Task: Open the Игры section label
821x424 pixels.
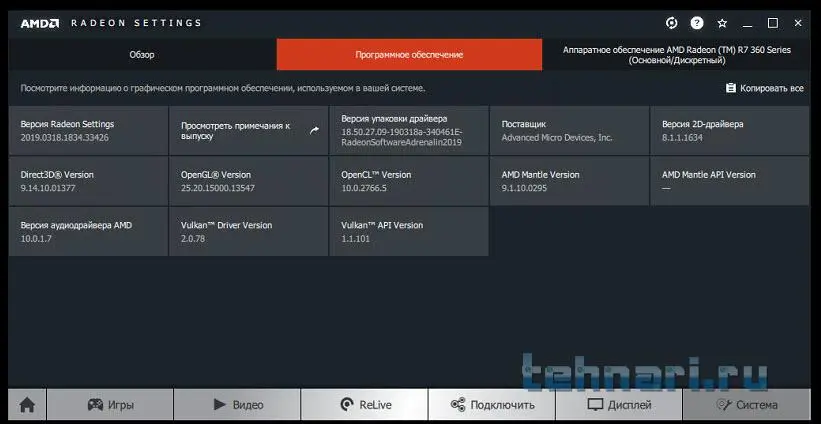Action: coord(121,405)
